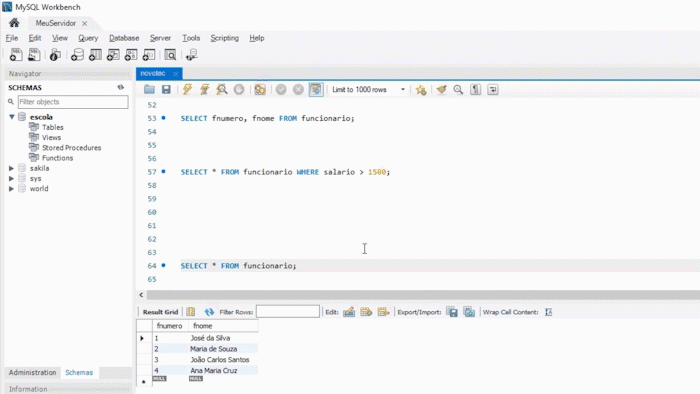This screenshot has height=394, width=700.
Task: Toggle wrap cell content icon
Action: 549,312
